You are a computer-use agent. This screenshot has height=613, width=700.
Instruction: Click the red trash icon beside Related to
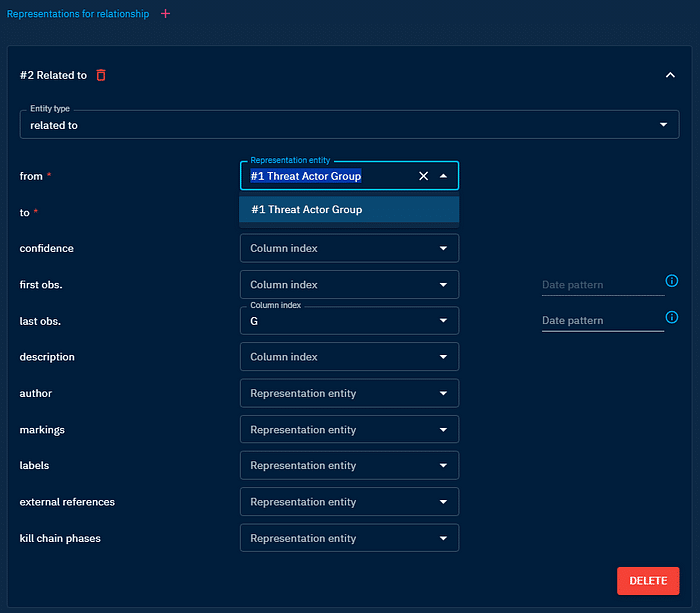pyautogui.click(x=101, y=75)
